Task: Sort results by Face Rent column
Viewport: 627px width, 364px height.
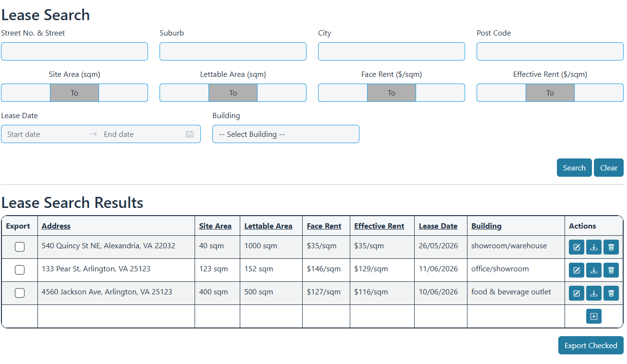Action: coord(324,226)
